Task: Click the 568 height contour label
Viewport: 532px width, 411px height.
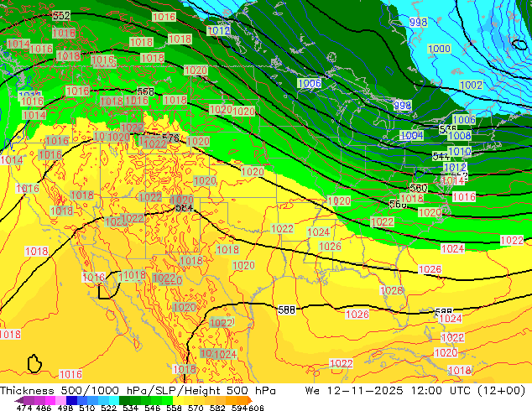Action: click(145, 91)
